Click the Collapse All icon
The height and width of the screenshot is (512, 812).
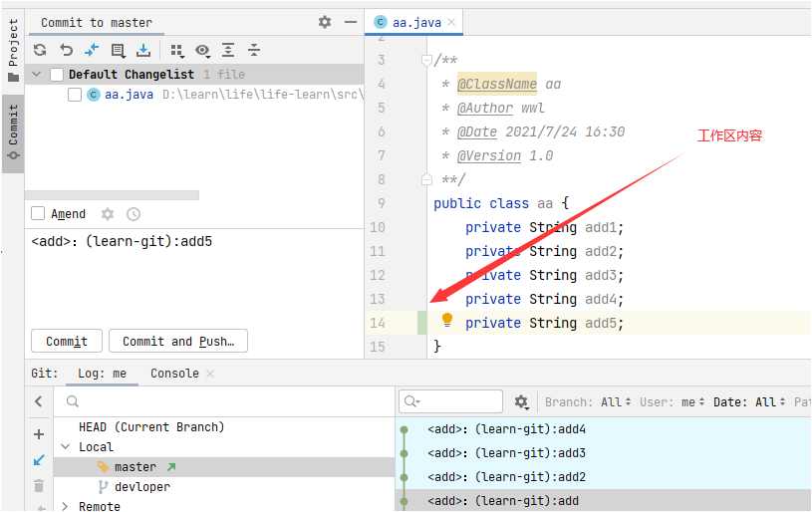[254, 50]
